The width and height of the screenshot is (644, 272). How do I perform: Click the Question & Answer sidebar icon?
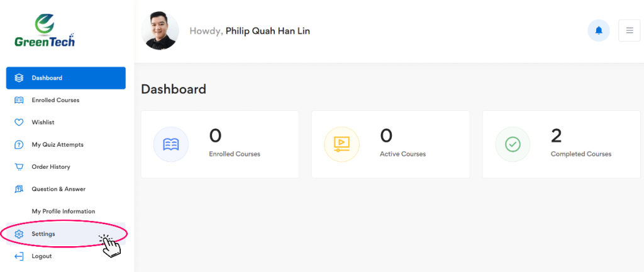pos(19,189)
